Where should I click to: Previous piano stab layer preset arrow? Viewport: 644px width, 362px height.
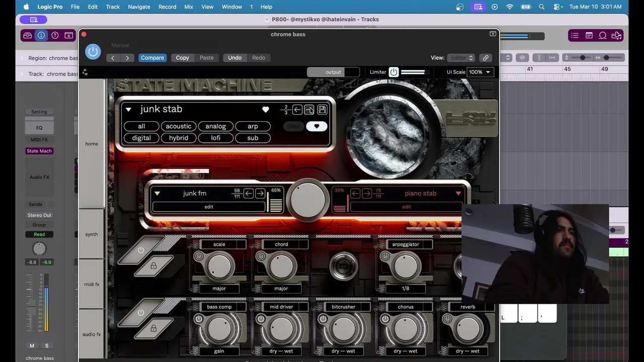355,194
